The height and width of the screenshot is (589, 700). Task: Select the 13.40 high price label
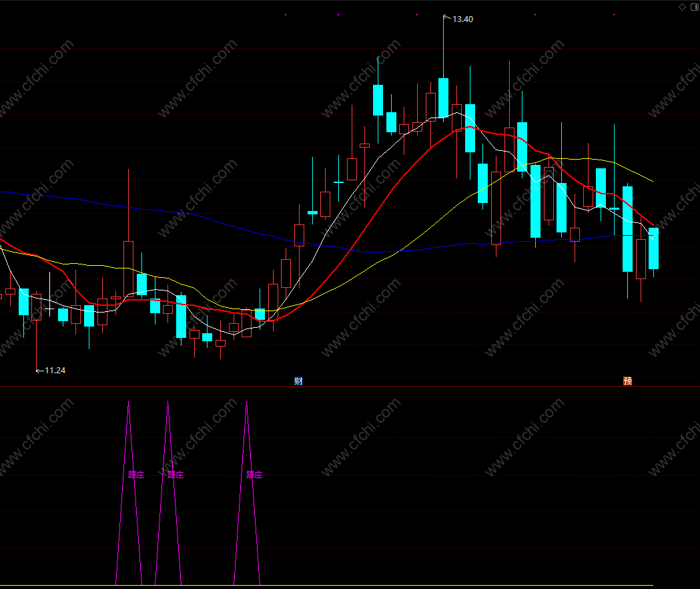point(463,19)
